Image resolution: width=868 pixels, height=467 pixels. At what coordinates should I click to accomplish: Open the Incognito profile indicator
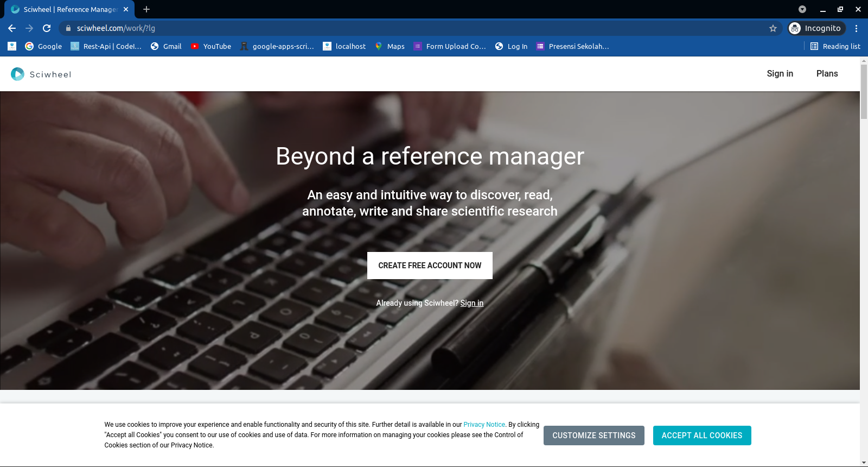(x=816, y=28)
